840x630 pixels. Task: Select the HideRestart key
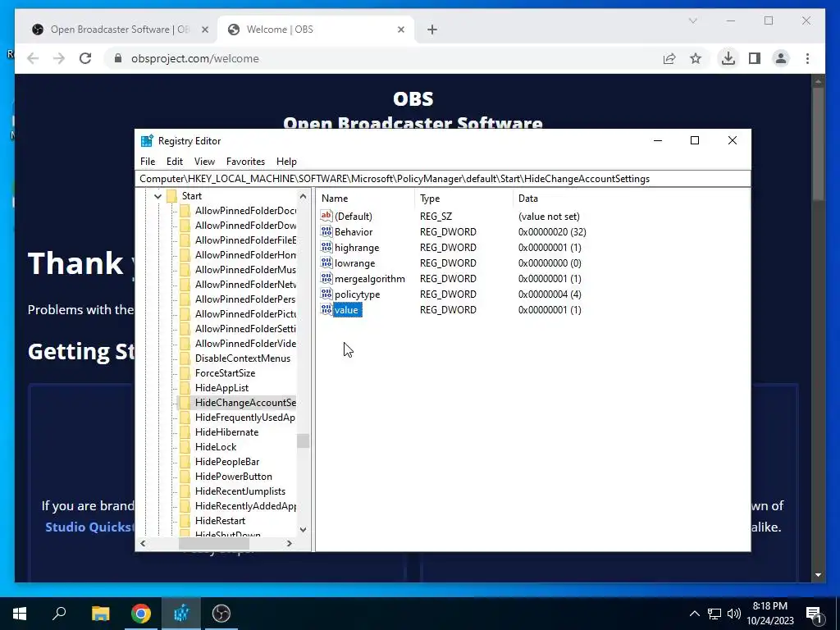tap(220, 521)
